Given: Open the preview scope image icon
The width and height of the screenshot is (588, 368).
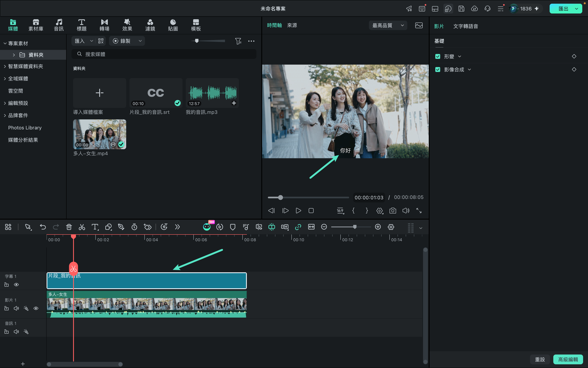Looking at the screenshot, I should 419,25.
